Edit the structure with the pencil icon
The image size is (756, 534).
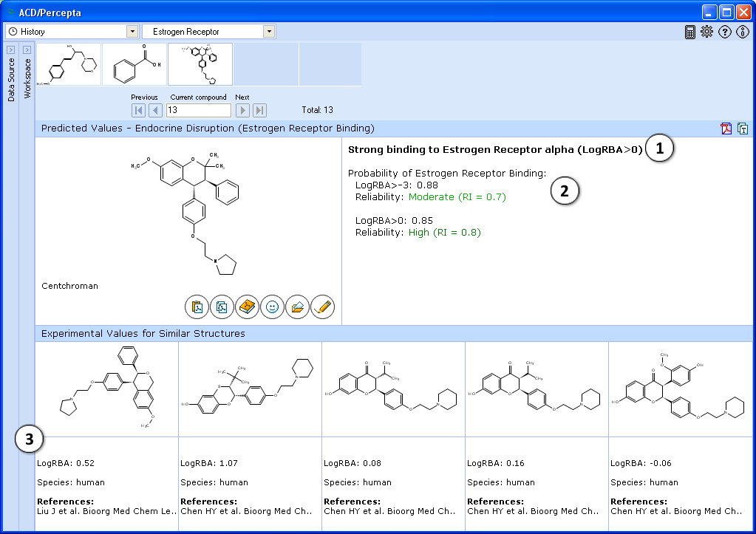(x=323, y=307)
